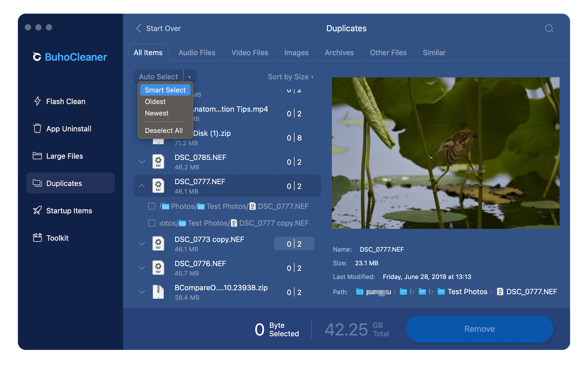The width and height of the screenshot is (588, 372).
Task: Click the 23.1 MB size value
Action: (x=367, y=263)
